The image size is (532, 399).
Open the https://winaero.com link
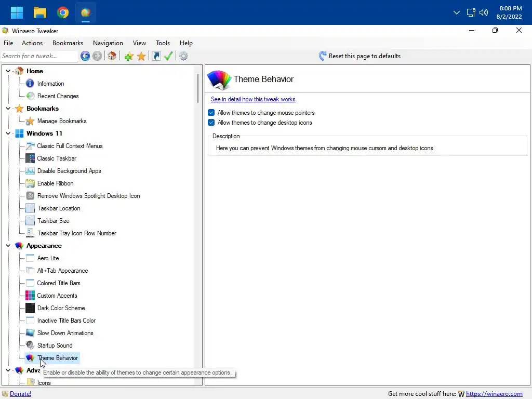[494, 394]
